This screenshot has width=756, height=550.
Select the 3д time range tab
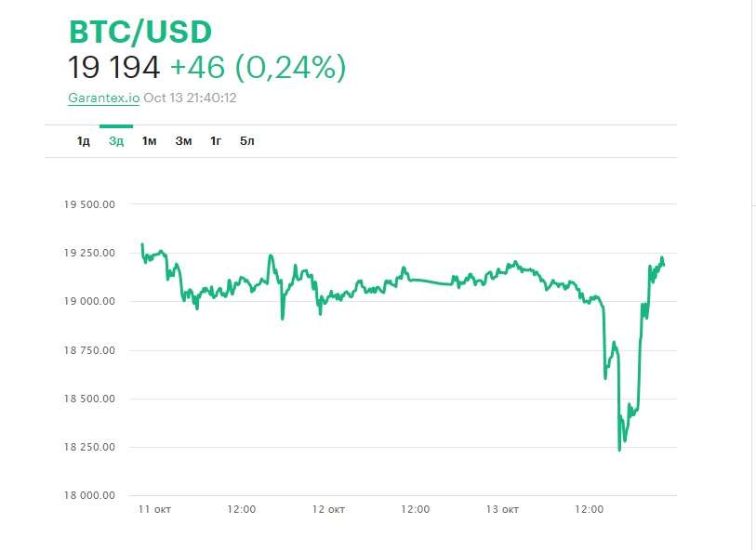point(116,141)
